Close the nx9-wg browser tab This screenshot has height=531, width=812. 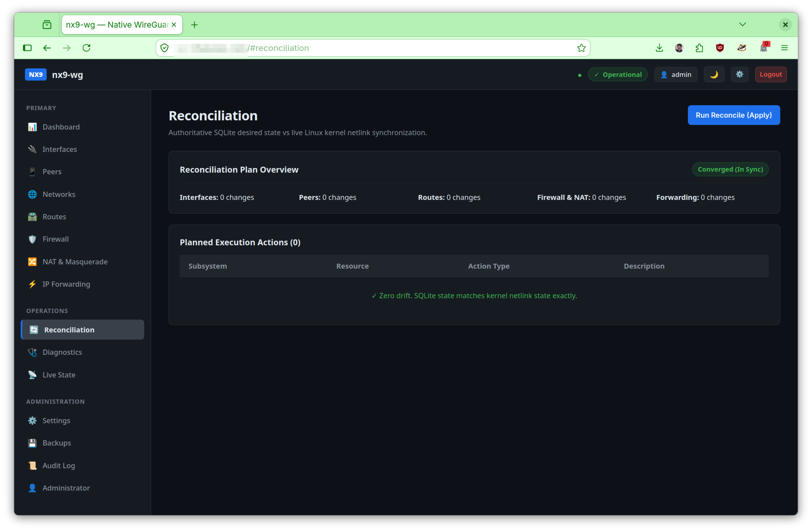pyautogui.click(x=174, y=25)
